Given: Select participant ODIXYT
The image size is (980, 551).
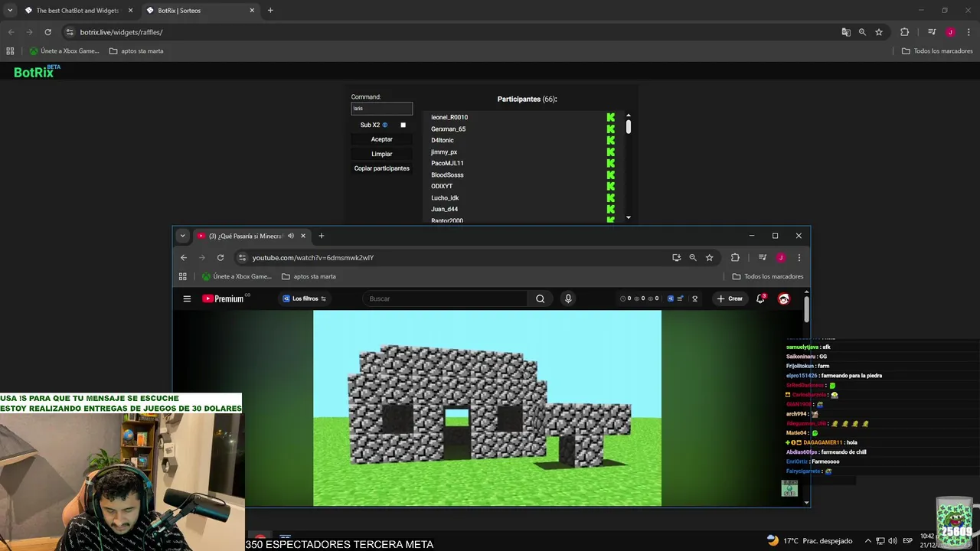Looking at the screenshot, I should [442, 186].
